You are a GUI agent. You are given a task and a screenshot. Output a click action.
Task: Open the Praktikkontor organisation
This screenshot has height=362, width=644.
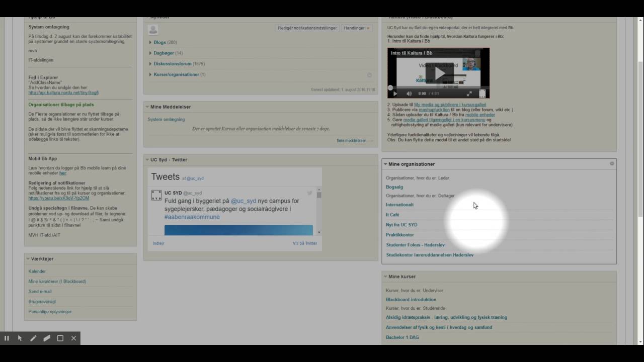pyautogui.click(x=400, y=235)
